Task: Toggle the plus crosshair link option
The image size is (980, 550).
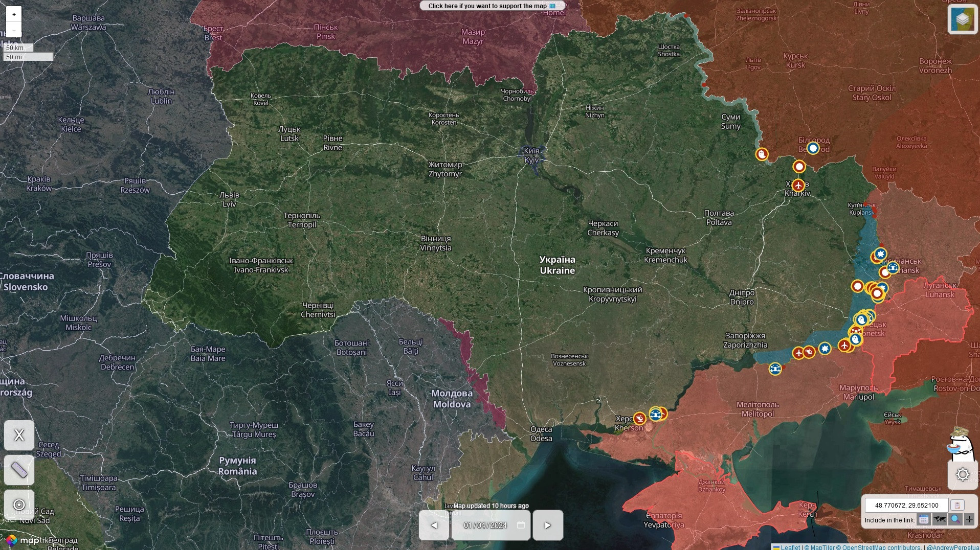Action: click(969, 519)
